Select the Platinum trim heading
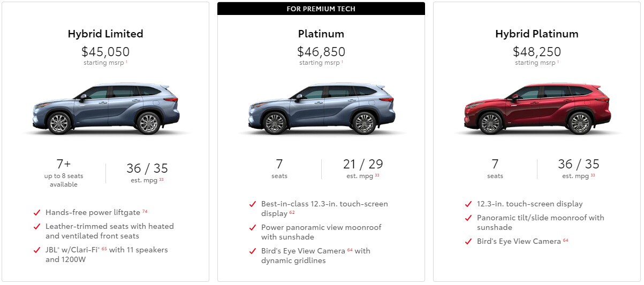This screenshot has height=285, width=644. [321, 34]
